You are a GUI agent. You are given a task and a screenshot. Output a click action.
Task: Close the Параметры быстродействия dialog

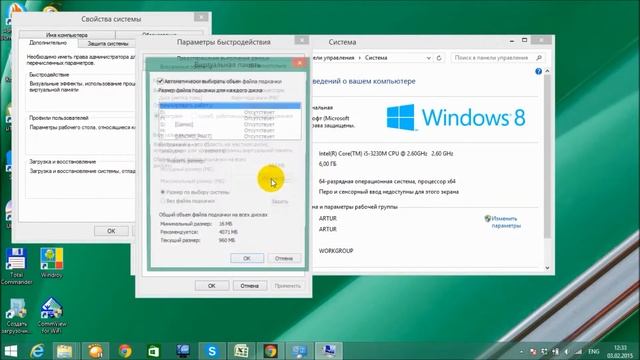[x=302, y=40]
